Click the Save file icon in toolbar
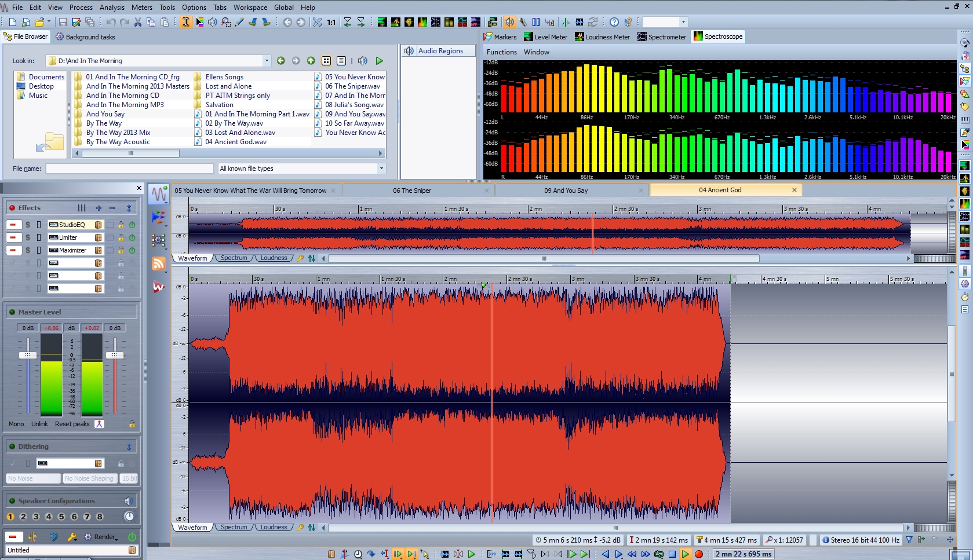 click(63, 22)
